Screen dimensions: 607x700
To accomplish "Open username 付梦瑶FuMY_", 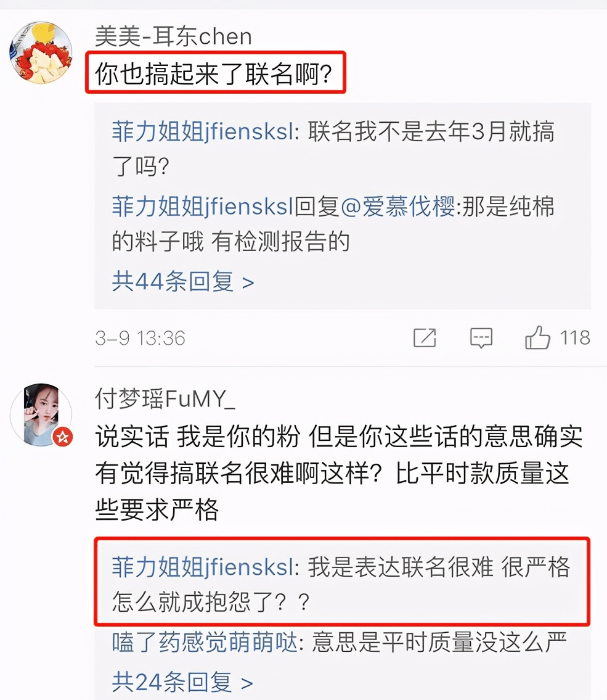I will tap(165, 398).
